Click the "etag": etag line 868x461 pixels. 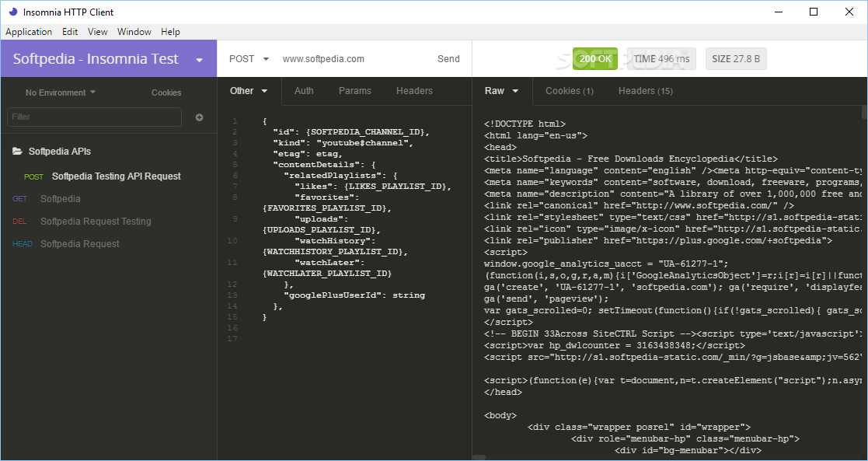(308, 153)
